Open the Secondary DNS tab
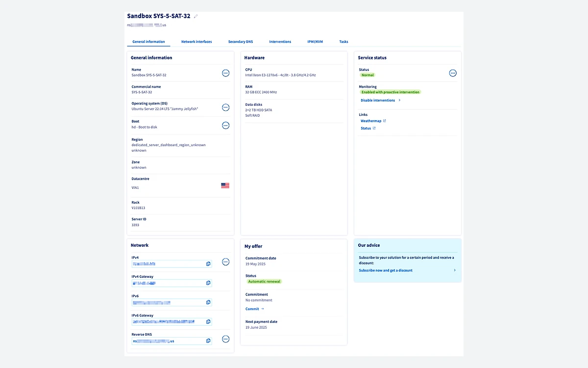Screen dimensions: 588x368 coord(241,42)
